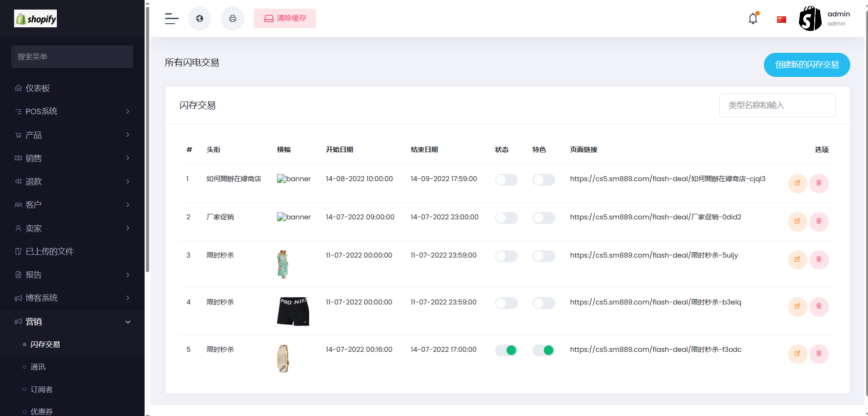Image resolution: width=868 pixels, height=416 pixels.
Task: Click the 清除缓存 button
Action: pyautogui.click(x=285, y=19)
